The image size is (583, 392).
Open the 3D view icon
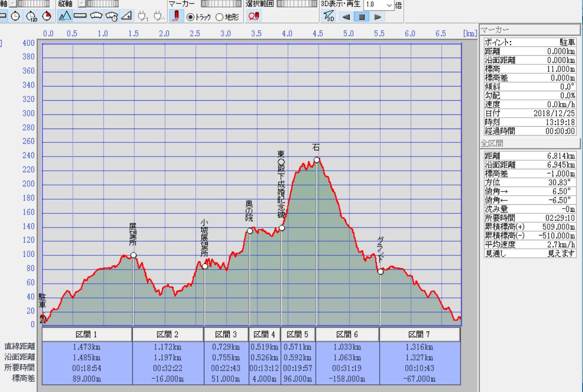[x=330, y=17]
